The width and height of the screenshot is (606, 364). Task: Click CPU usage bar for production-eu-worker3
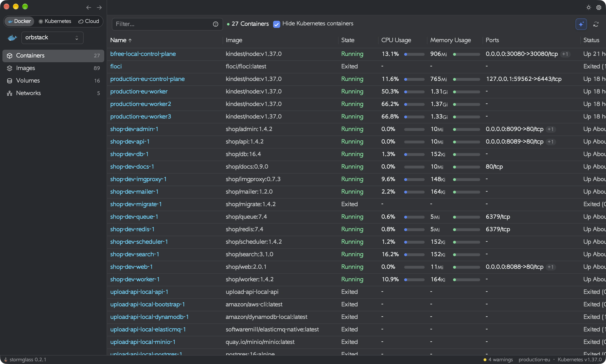414,117
